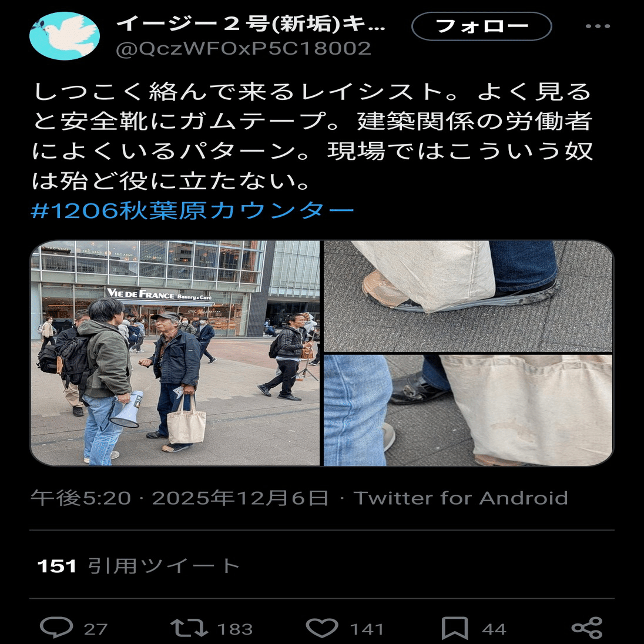
Task: View the street scene photo with megaphone
Action: [175, 353]
